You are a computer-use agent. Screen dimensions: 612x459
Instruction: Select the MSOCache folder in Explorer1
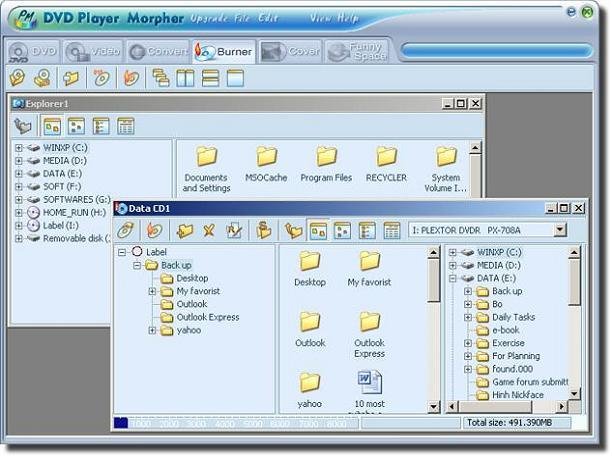tap(266, 165)
